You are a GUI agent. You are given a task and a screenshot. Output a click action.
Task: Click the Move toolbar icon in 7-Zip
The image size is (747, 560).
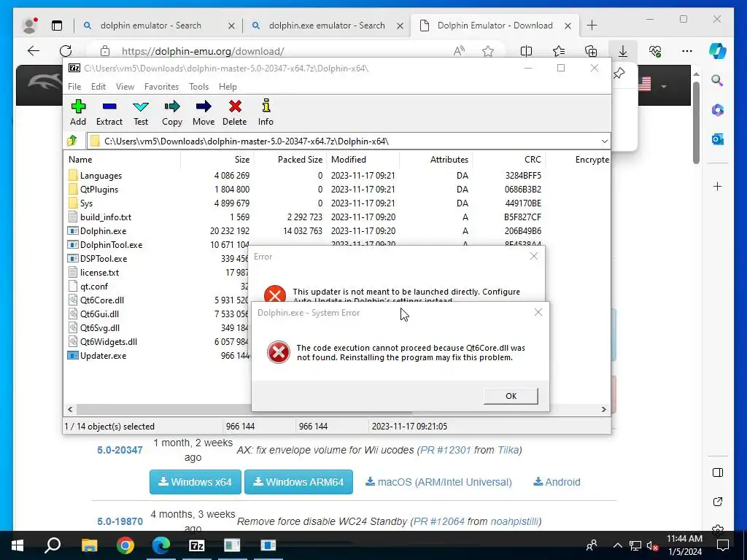[204, 113]
